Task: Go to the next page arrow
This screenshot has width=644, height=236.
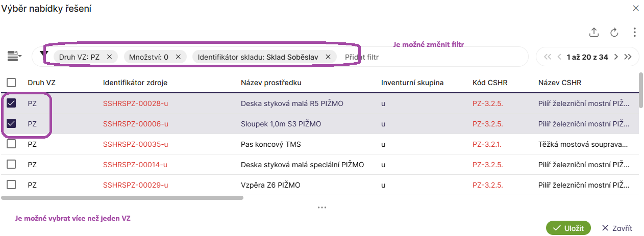Action: coord(616,57)
